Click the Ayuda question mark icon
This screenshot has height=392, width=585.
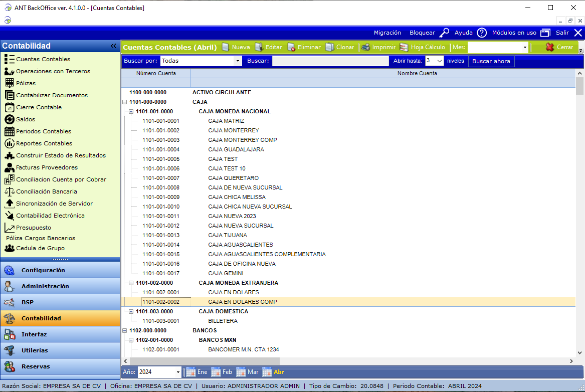pyautogui.click(x=481, y=33)
